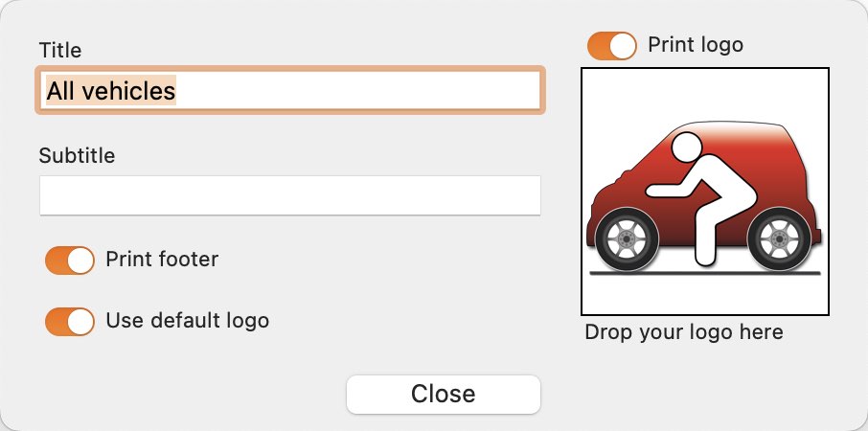Turn off the Print footer toggle
868x431 pixels.
pyautogui.click(x=70, y=261)
